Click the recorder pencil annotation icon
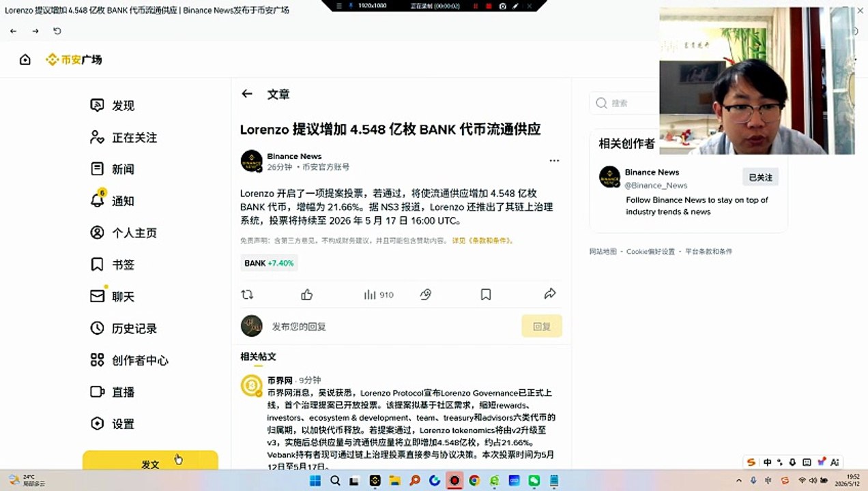 tap(515, 5)
